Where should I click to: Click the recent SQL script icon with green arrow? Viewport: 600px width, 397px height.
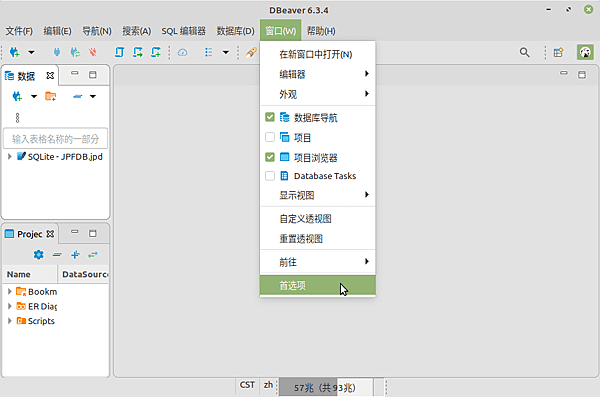(x=138, y=52)
